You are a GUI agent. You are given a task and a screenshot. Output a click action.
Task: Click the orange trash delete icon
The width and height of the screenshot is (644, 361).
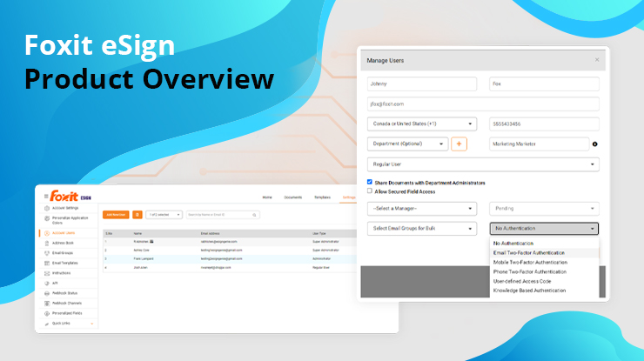click(x=137, y=214)
